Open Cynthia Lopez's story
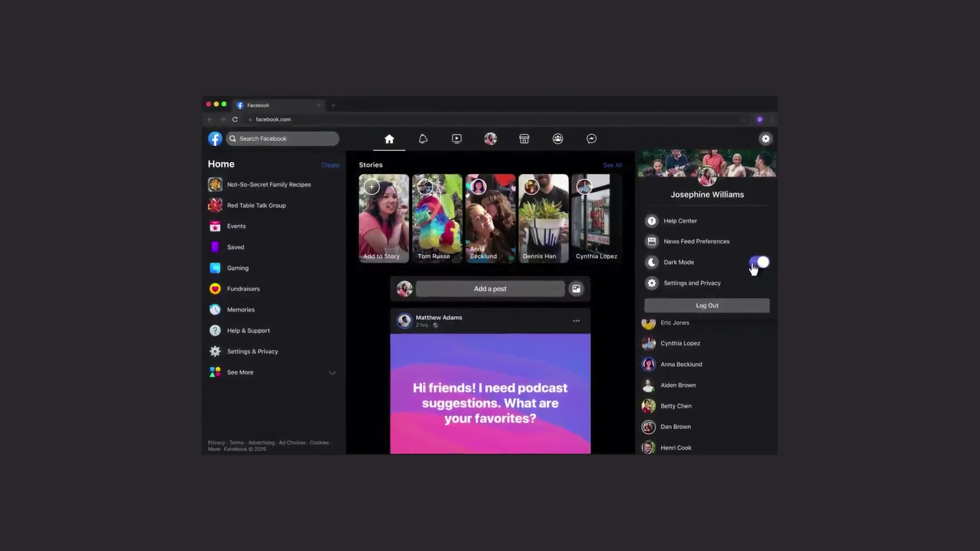Screen dimensions: 980x551 (x=596, y=218)
